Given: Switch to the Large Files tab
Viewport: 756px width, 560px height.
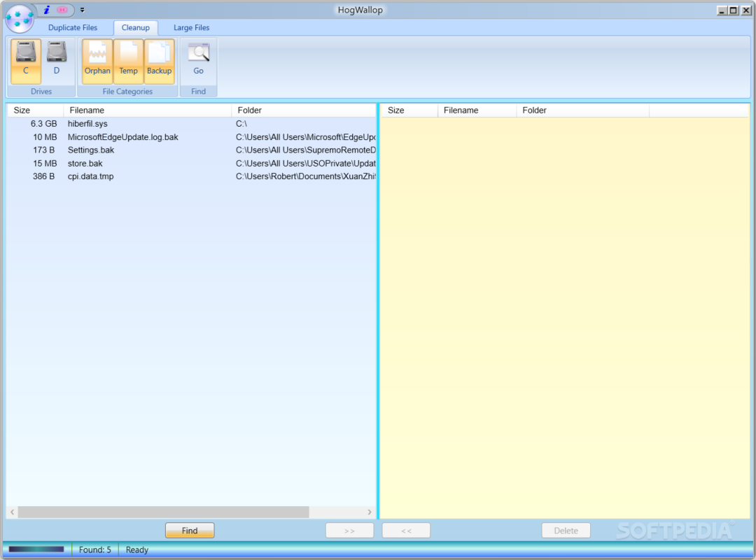Looking at the screenshot, I should (x=191, y=27).
